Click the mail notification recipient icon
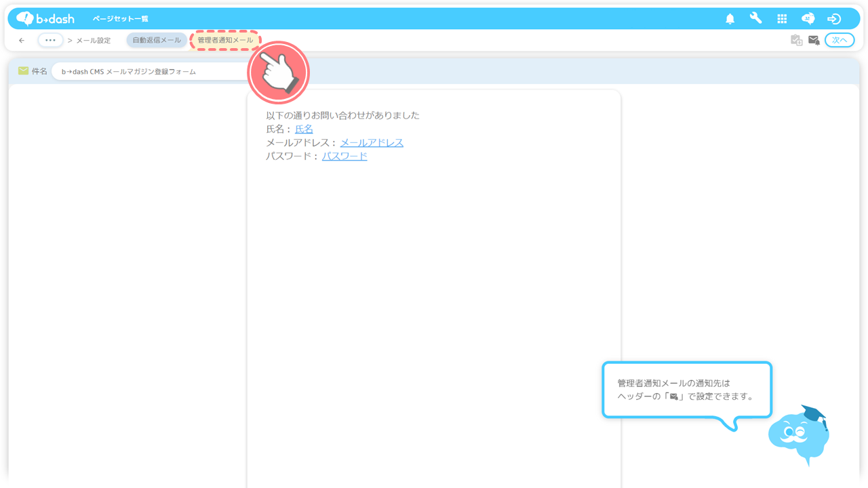 pos(814,40)
